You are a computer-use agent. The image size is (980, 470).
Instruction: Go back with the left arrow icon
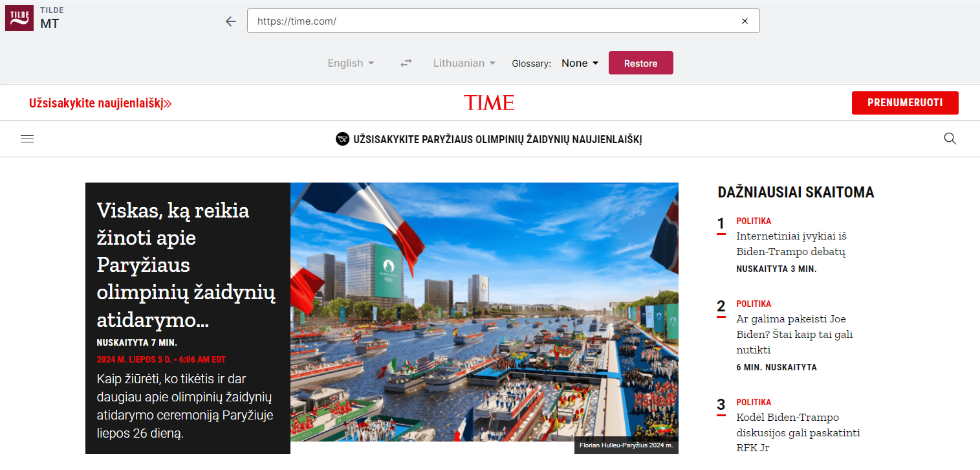[231, 21]
